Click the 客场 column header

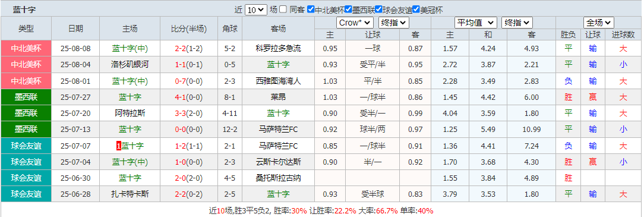278,29
